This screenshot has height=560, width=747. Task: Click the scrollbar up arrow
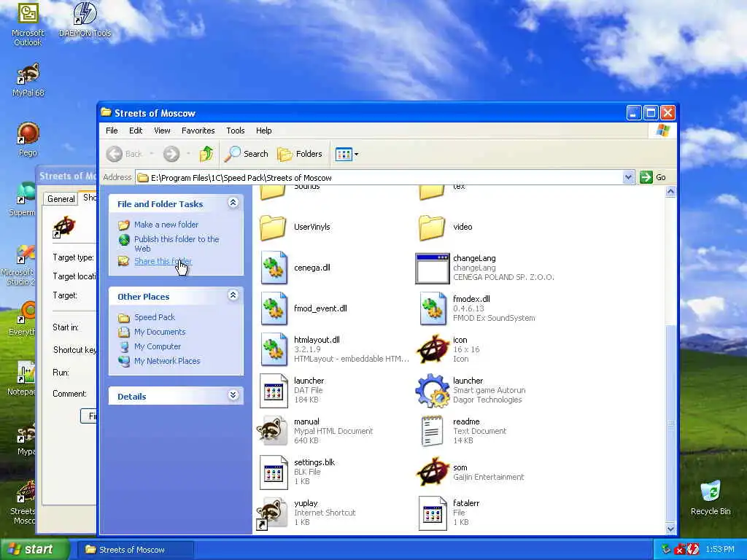coord(670,192)
